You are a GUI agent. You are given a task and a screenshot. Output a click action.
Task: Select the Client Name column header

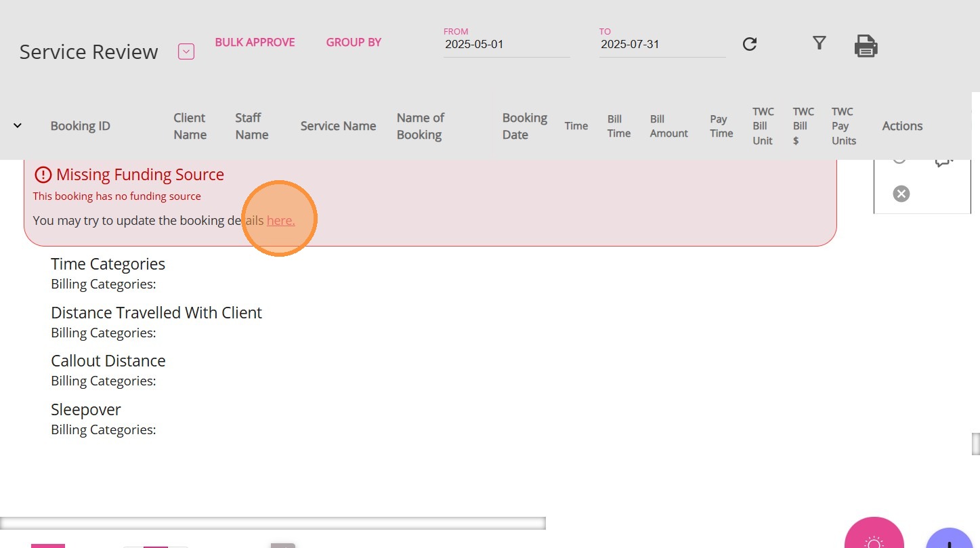pyautogui.click(x=190, y=126)
